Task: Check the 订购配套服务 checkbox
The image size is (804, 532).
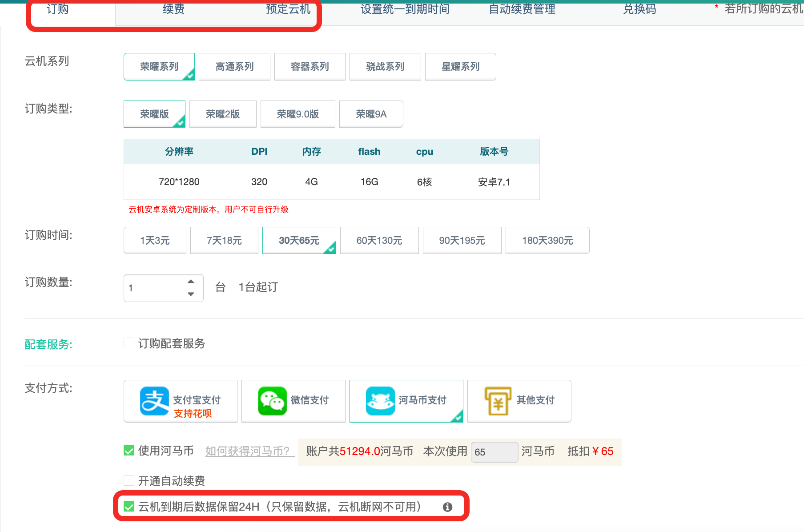Action: (129, 343)
